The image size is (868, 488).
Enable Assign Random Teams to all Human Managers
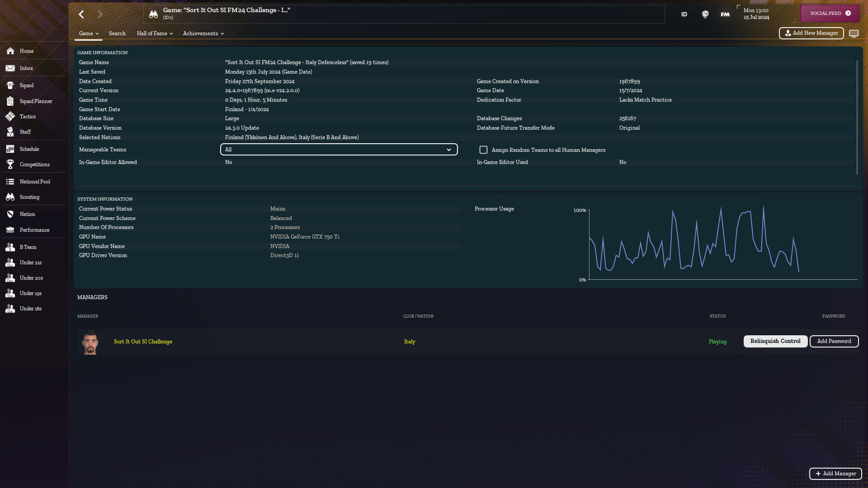[483, 150]
